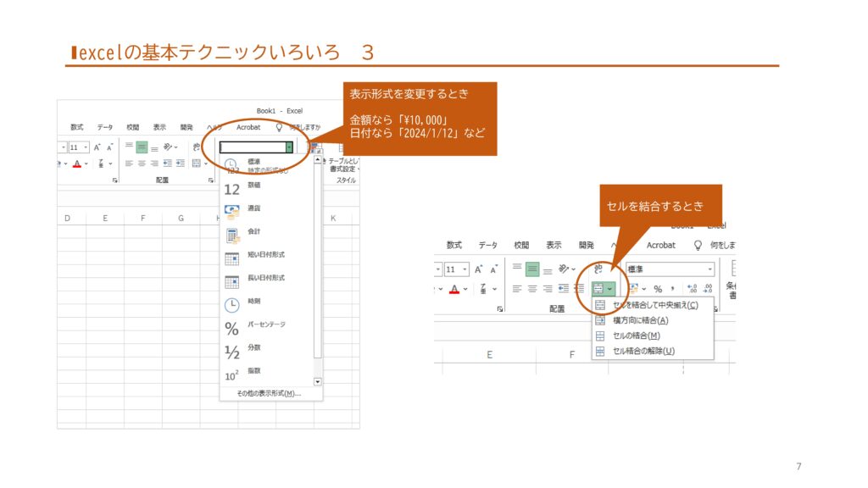The image size is (868, 488).
Task: Click red font color A in right ribbon
Action: (x=453, y=289)
